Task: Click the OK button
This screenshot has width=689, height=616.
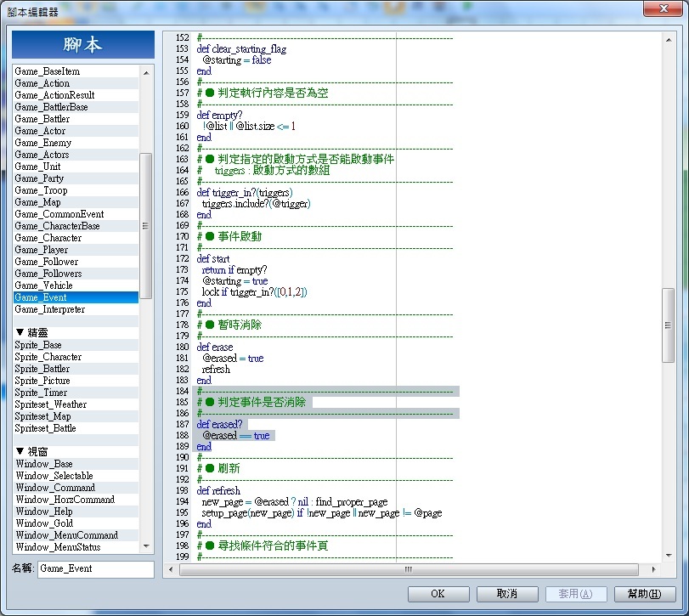Action: coord(438,594)
